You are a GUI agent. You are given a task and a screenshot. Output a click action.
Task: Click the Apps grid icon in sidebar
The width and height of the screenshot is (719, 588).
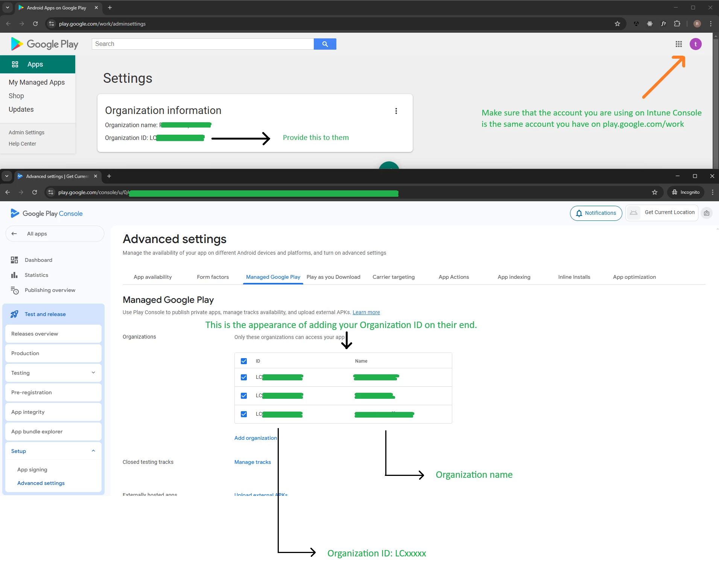(15, 64)
